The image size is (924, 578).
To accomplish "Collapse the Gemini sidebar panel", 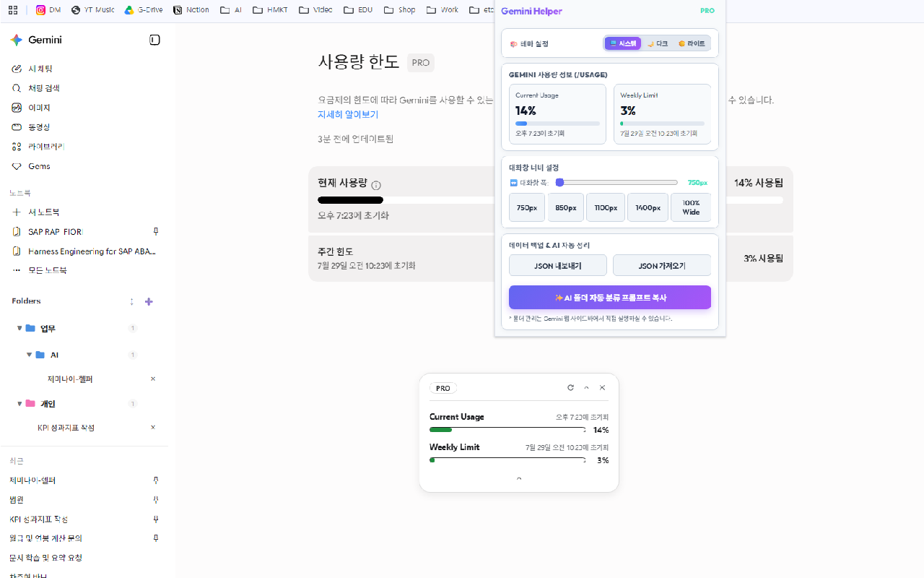I will (154, 40).
